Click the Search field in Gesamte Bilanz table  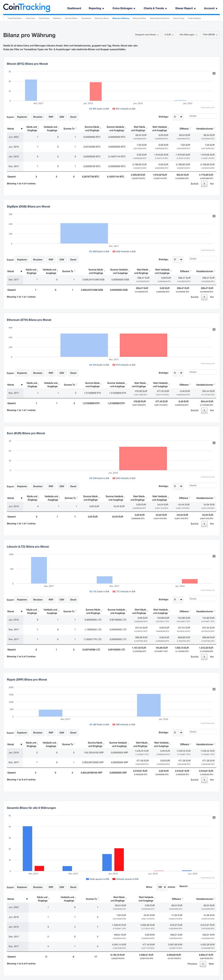203,886
